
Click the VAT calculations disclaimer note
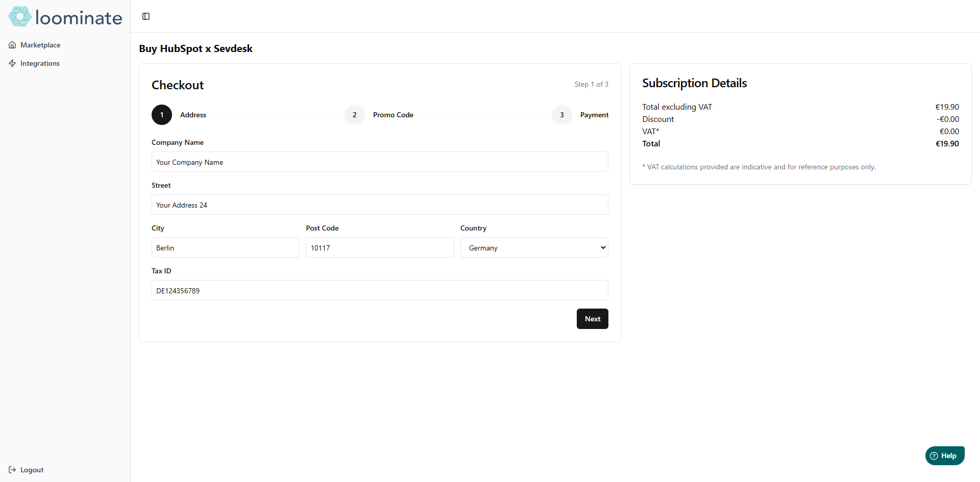(x=759, y=167)
